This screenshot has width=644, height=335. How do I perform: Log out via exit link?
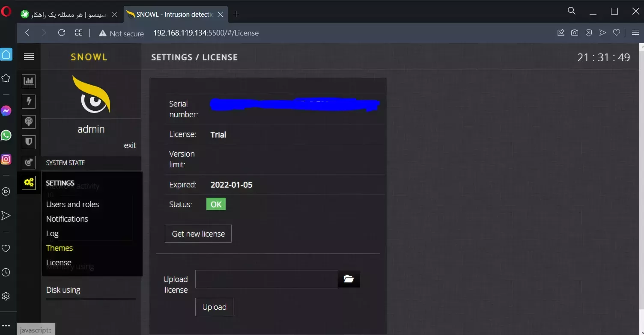pos(130,145)
